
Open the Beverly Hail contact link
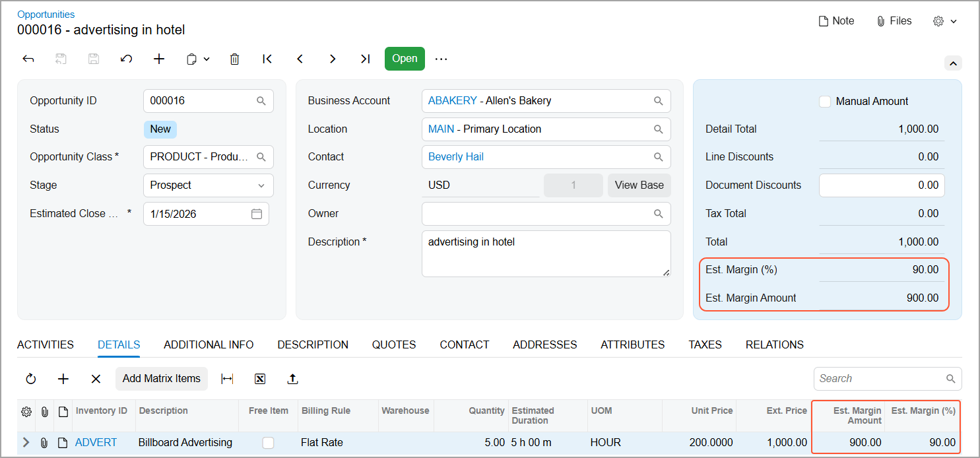pyautogui.click(x=456, y=157)
